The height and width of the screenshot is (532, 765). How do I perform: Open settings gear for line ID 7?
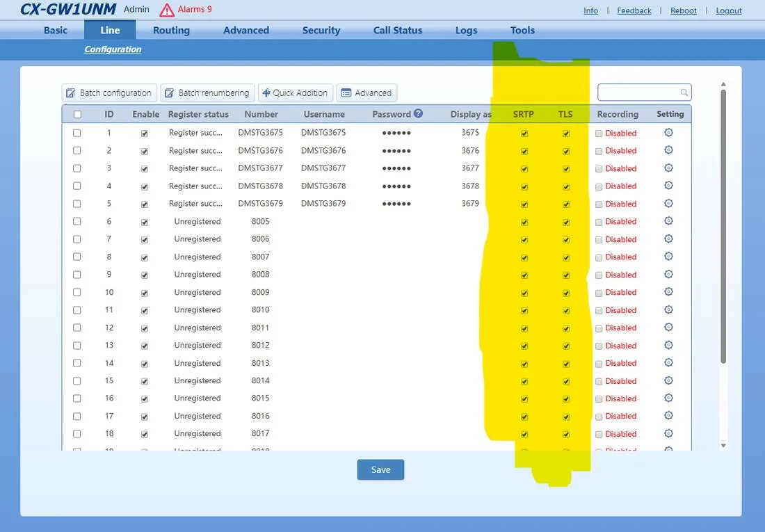(x=668, y=239)
